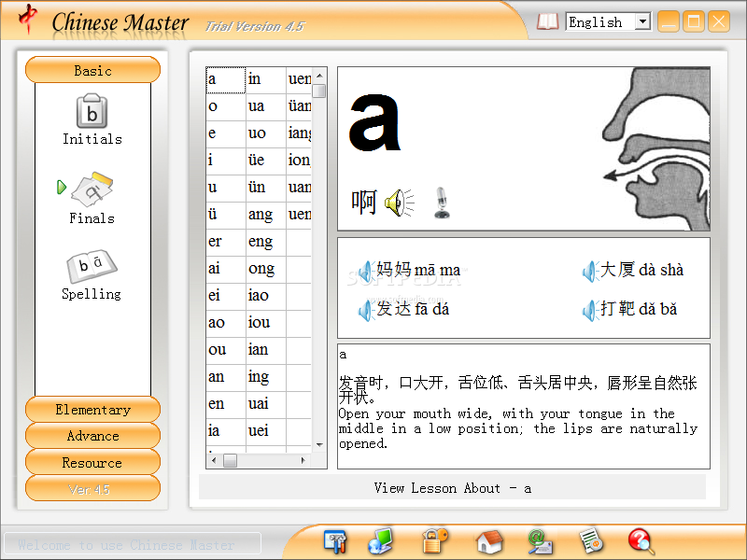Select final 'ai' in the table
This screenshot has width=747, height=560.
point(226,270)
